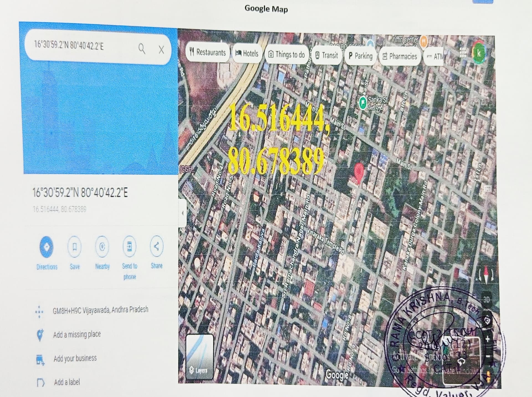The width and height of the screenshot is (532, 397).
Task: Click the Add your business storefront icon
Action: 40,360
